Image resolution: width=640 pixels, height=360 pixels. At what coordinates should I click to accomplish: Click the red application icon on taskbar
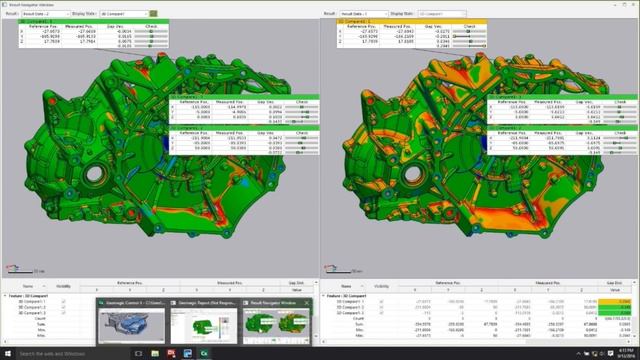point(171,353)
